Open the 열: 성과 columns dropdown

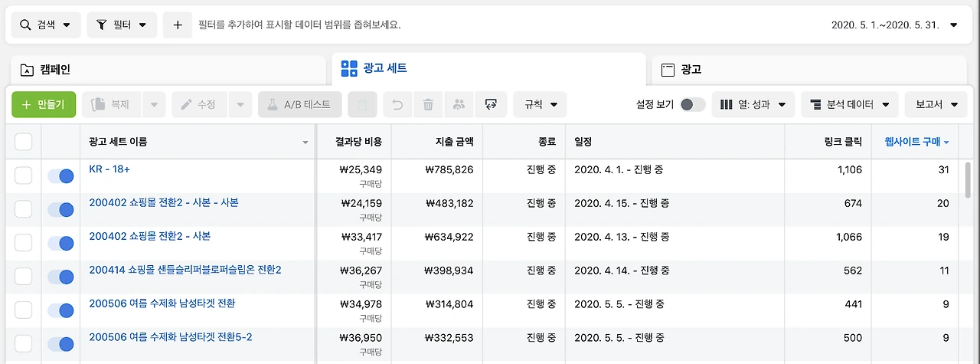[x=753, y=104]
